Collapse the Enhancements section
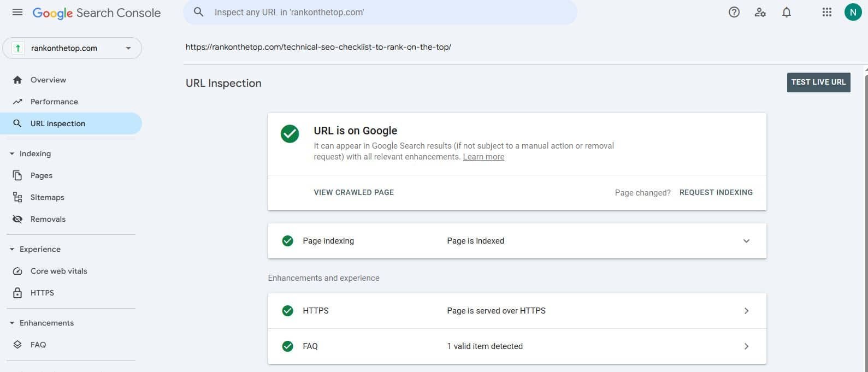Viewport: 868px width, 372px height. 12,323
